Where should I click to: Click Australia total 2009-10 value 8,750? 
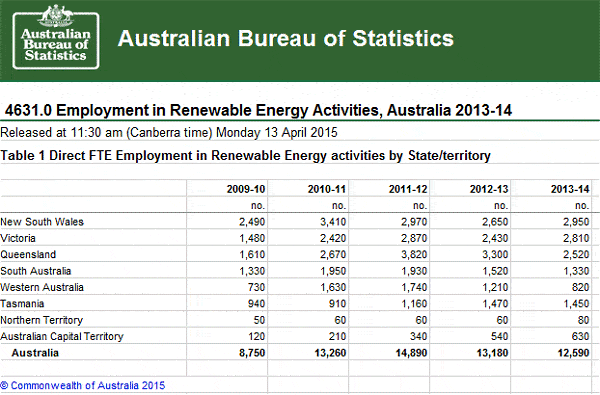(252, 353)
